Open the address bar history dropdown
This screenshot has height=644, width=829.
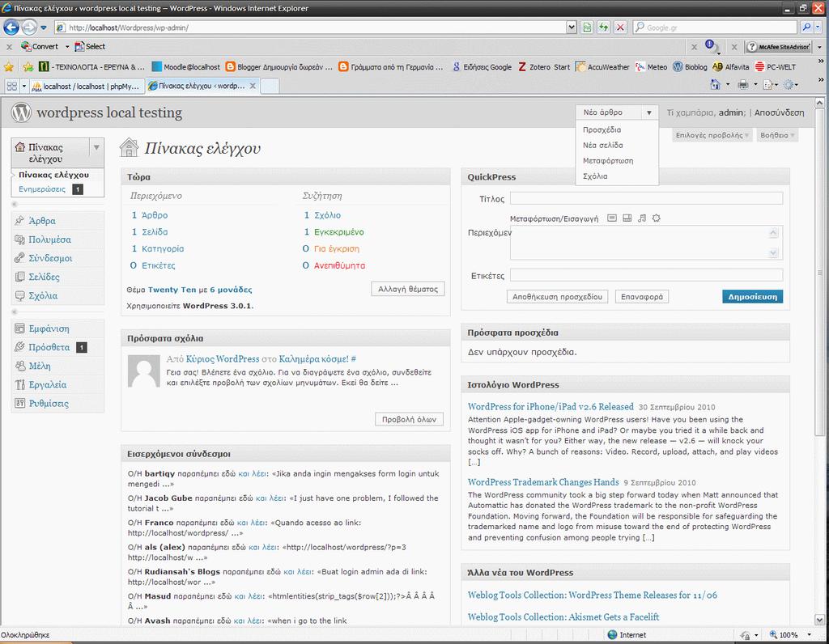[571, 28]
